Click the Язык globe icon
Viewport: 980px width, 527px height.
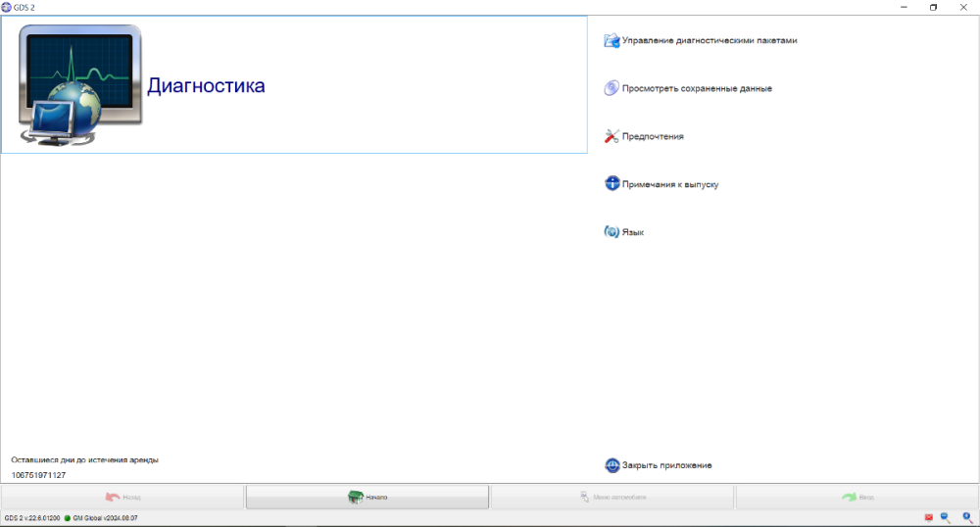tap(612, 231)
